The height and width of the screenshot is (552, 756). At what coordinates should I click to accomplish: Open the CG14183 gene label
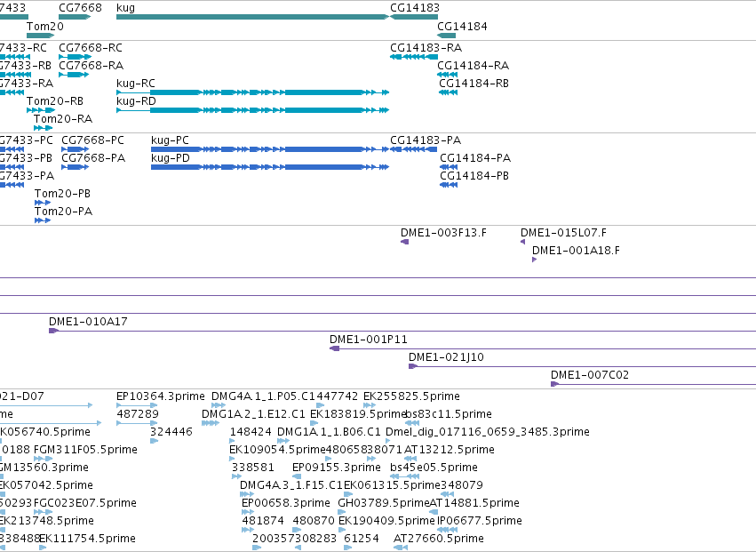click(x=415, y=8)
